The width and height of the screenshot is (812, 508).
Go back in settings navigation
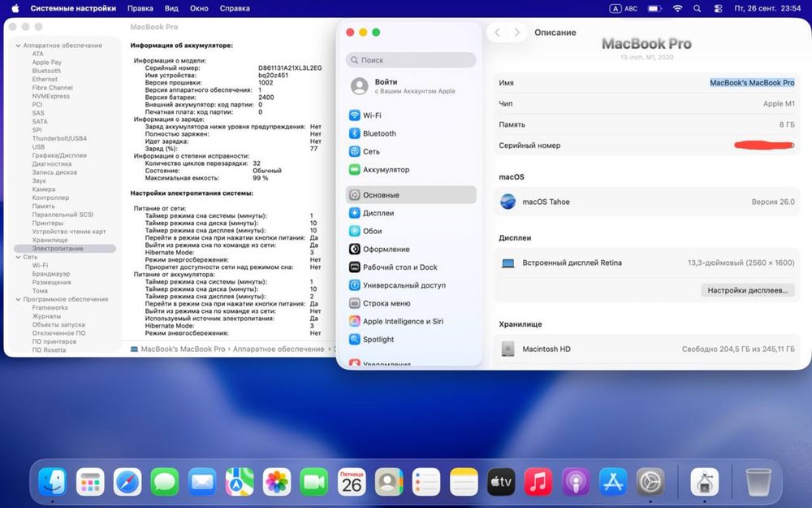pyautogui.click(x=497, y=33)
